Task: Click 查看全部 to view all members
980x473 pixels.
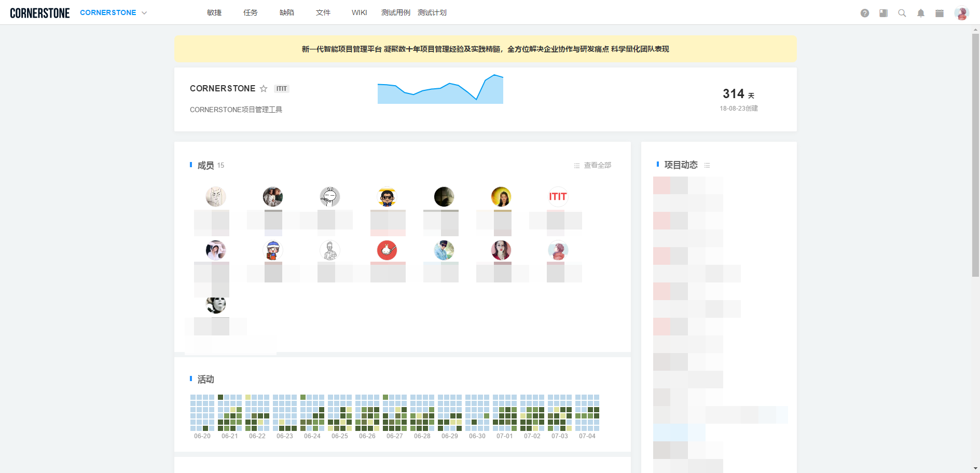Action: tap(592, 165)
